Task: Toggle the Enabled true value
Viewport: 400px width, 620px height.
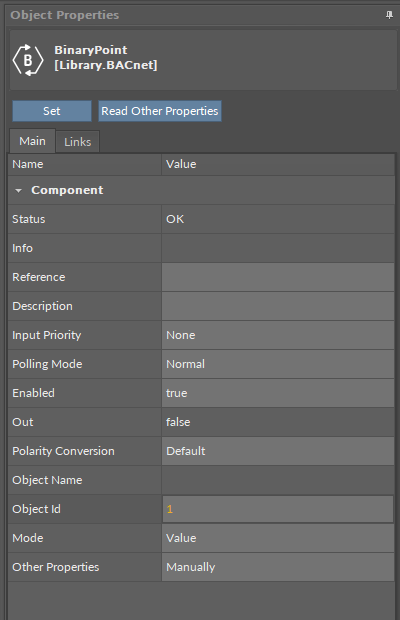Action: pos(278,393)
